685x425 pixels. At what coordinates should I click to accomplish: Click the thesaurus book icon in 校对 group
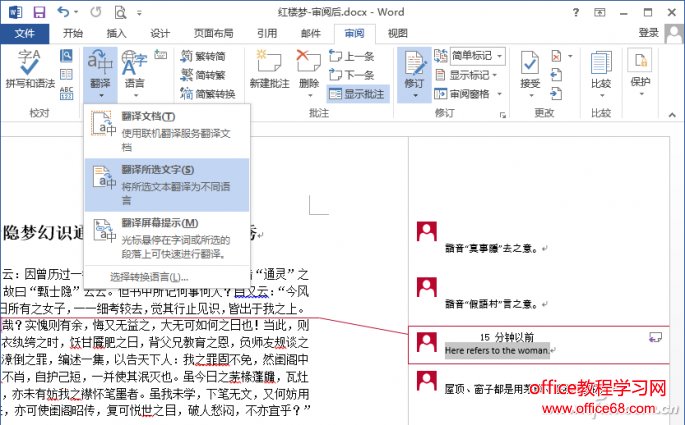click(x=66, y=74)
